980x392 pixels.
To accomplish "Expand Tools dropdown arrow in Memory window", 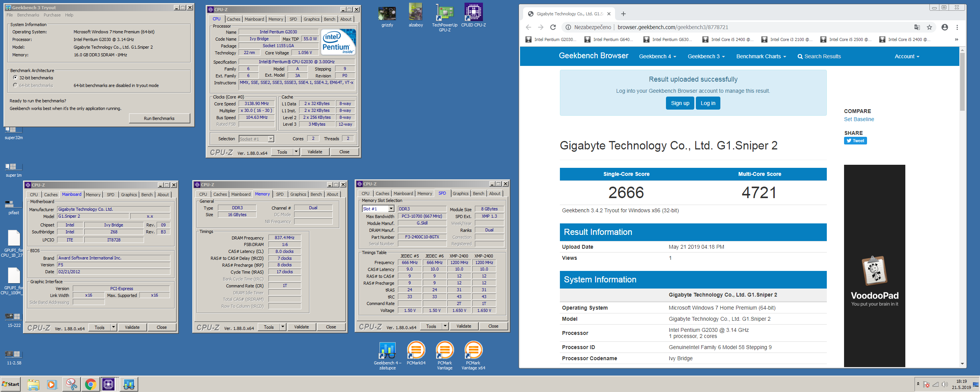I will pos(283,327).
